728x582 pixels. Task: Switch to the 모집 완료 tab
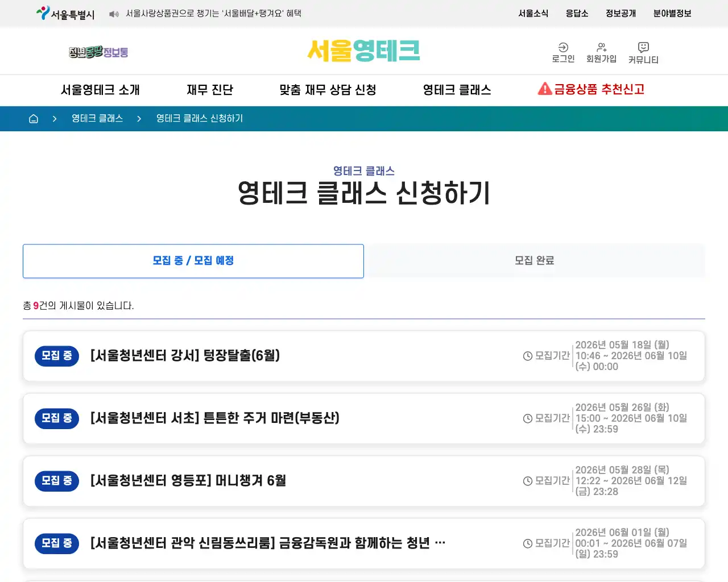[x=535, y=261]
